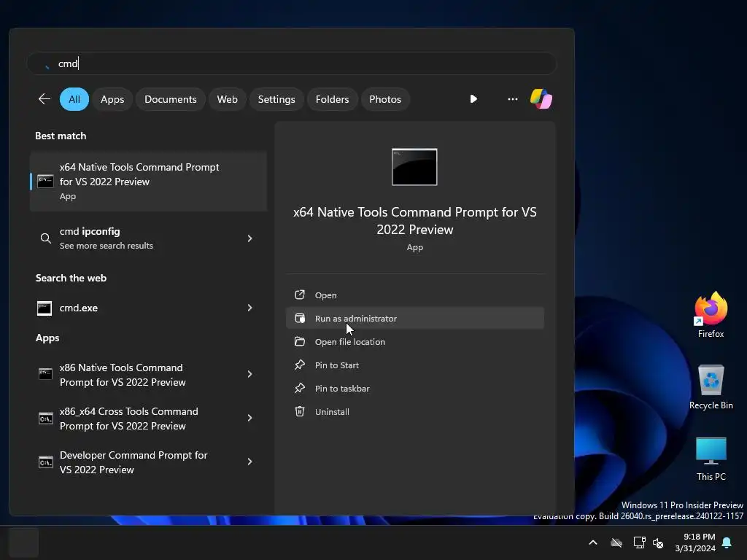The image size is (747, 560).
Task: Open Copilot from the colorful icon
Action: coord(541,99)
